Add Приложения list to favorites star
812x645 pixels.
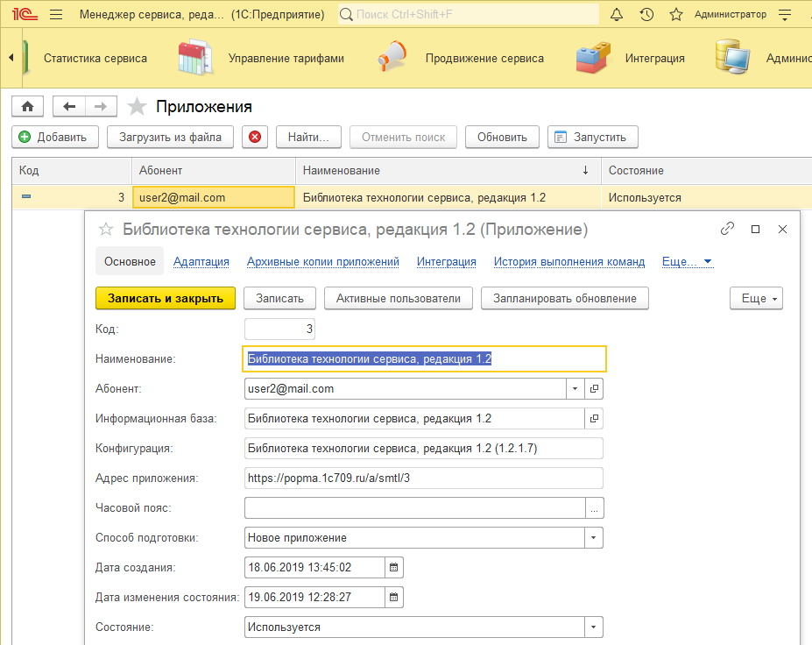pyautogui.click(x=137, y=107)
